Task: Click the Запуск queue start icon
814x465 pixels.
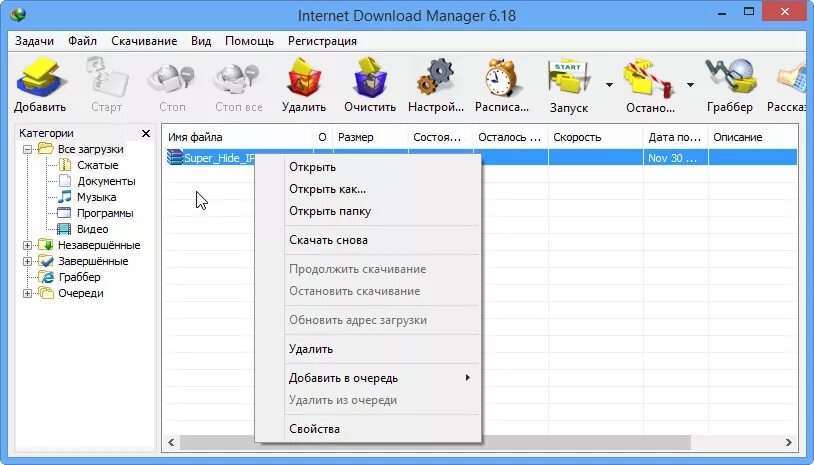Action: pos(569,79)
